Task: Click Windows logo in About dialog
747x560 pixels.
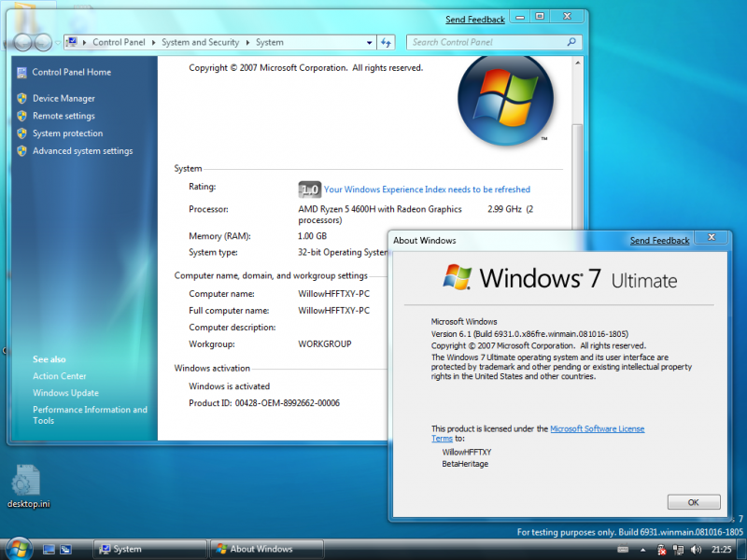Action: click(457, 276)
